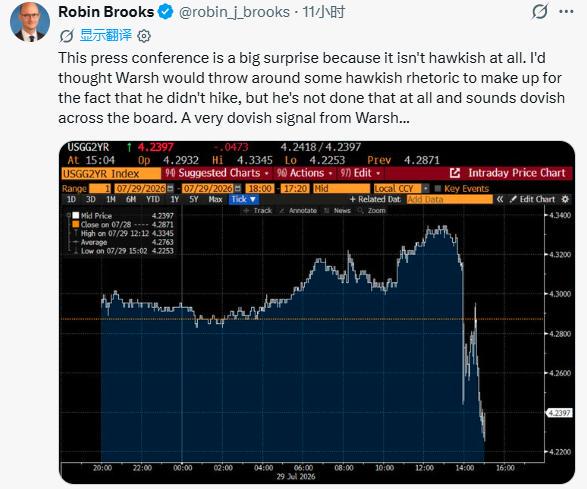Click the USGG2YR Index input field
587x489 pixels.
(111, 173)
